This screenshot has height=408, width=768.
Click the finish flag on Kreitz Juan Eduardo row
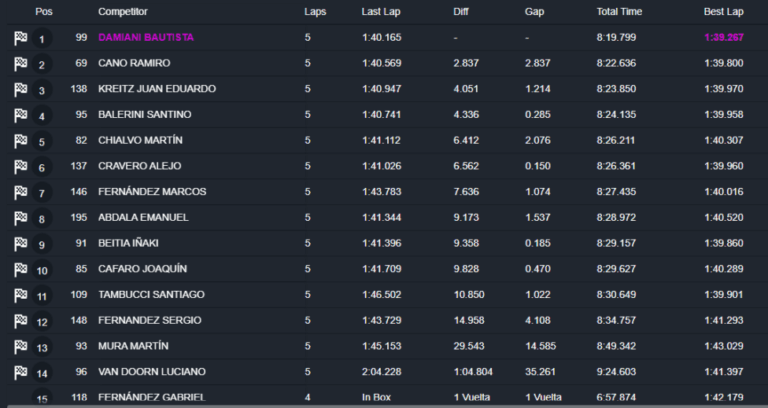(x=21, y=89)
